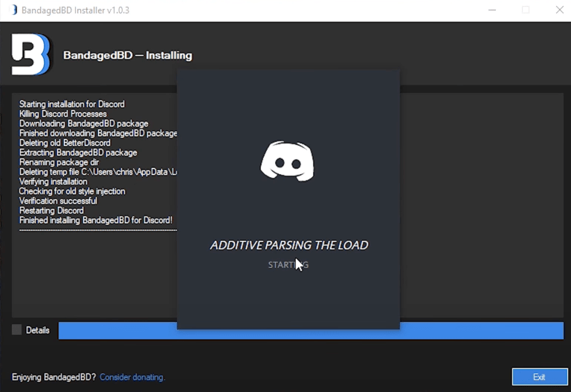Viewport: 571px width, 392px height.
Task: Click the Exit button
Action: tap(539, 376)
